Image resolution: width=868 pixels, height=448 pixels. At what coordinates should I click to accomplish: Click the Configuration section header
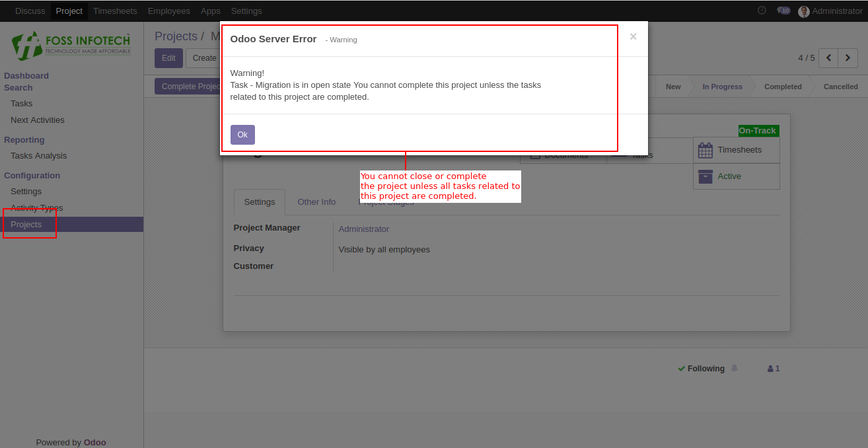pos(32,176)
